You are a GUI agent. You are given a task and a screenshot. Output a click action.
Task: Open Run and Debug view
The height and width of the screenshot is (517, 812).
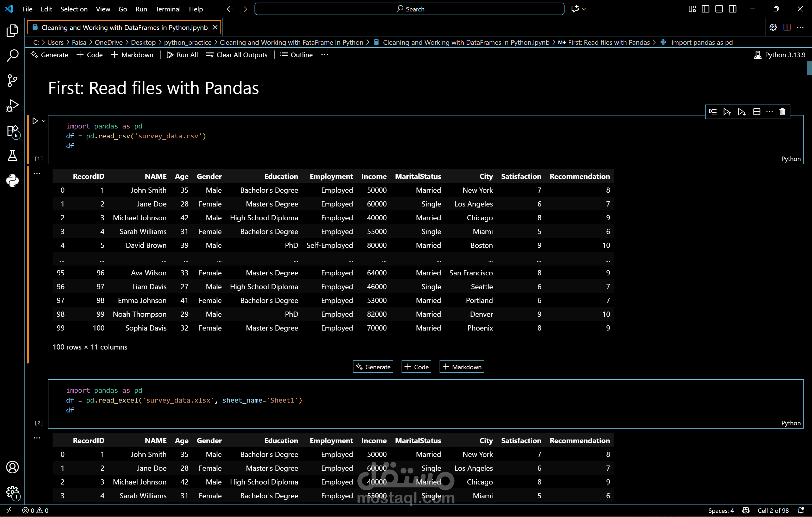coord(12,106)
